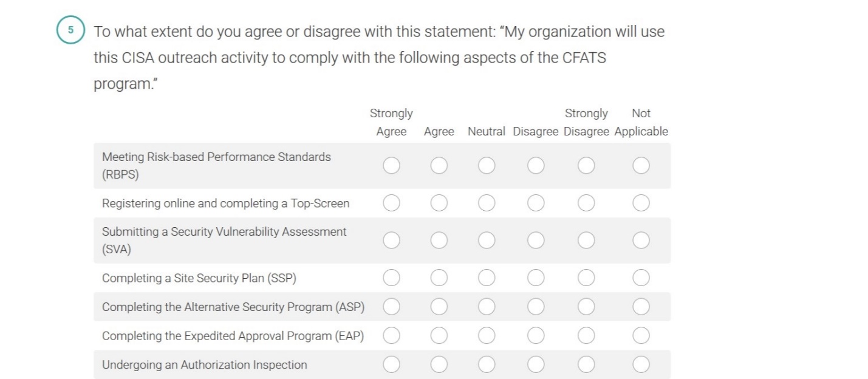
Task: Select Agree for Completing Site Security Plan
Action: pyautogui.click(x=439, y=278)
